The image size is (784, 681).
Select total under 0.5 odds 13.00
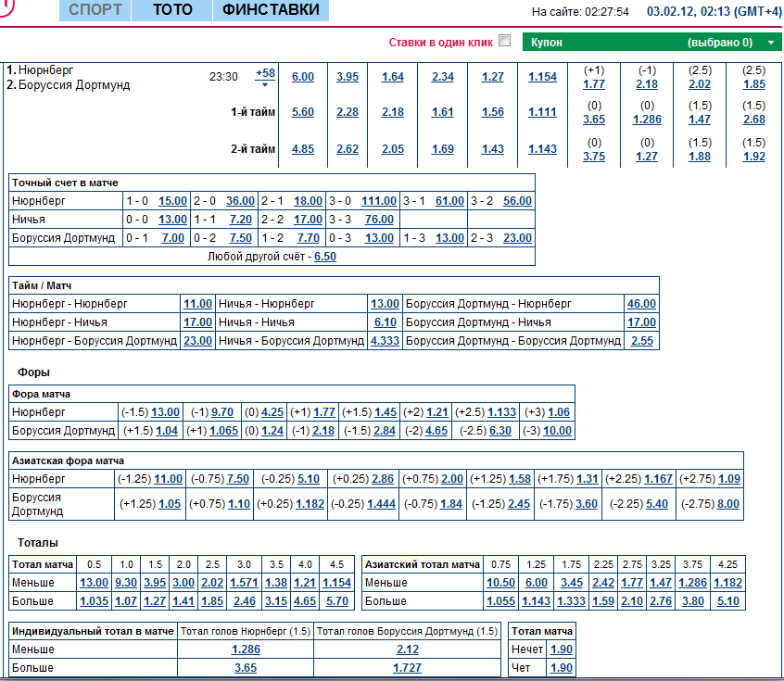point(94,583)
